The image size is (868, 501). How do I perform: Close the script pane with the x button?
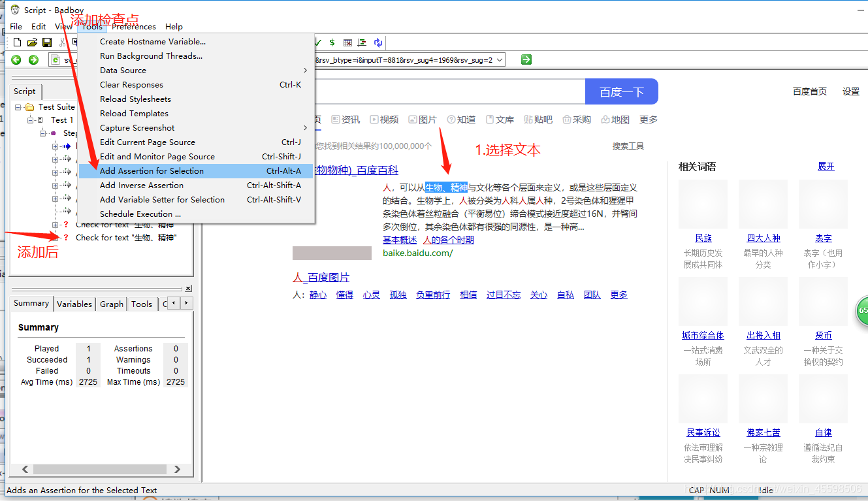point(188,288)
